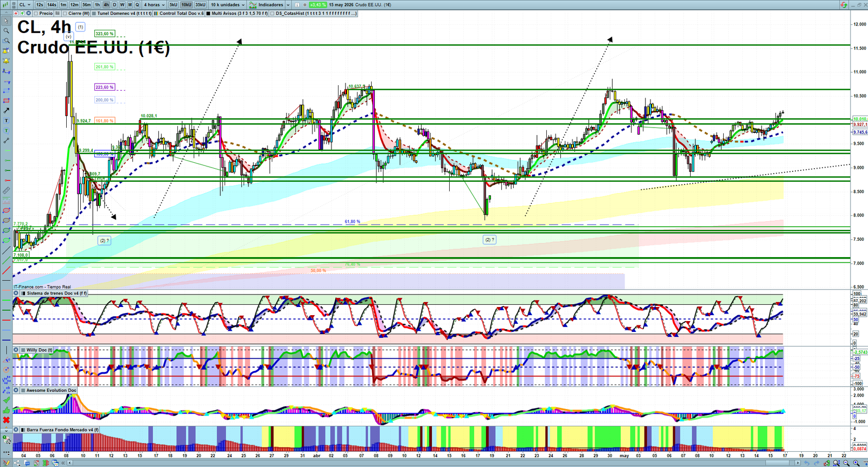This screenshot has height=467, width=868.
Task: Click the pencil drawing-mode icon at bottom left
Action: coord(7,463)
